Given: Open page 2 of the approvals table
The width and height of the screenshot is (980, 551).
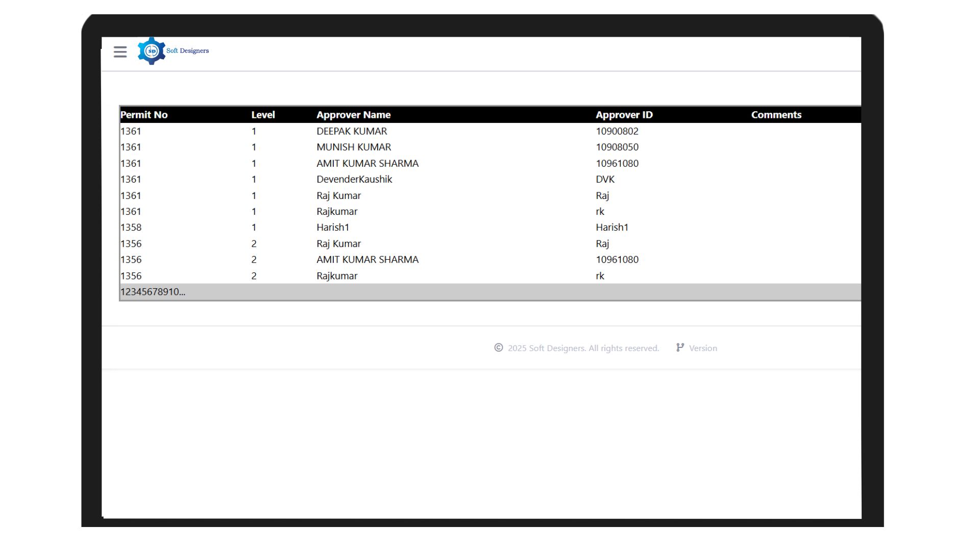Looking at the screenshot, I should pyautogui.click(x=128, y=292).
